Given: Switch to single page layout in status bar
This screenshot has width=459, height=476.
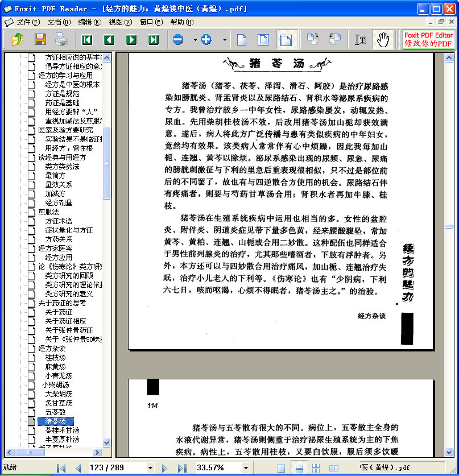Looking at the screenshot, I should 281,468.
